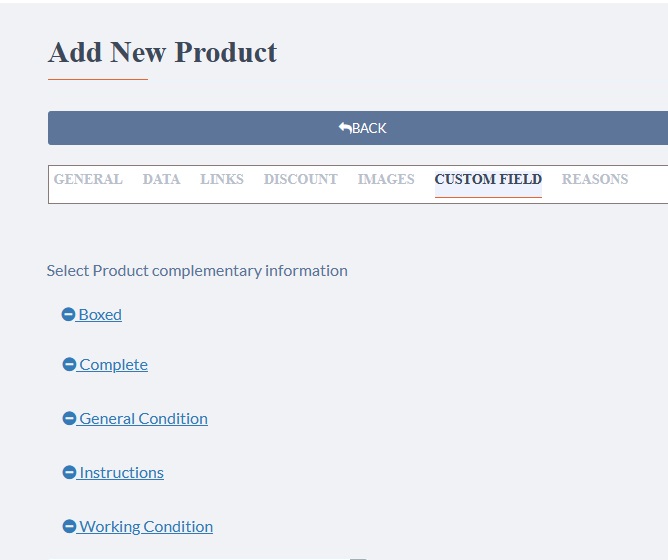
Task: Click the minus circle icon beside Boxed
Action: [x=68, y=315]
